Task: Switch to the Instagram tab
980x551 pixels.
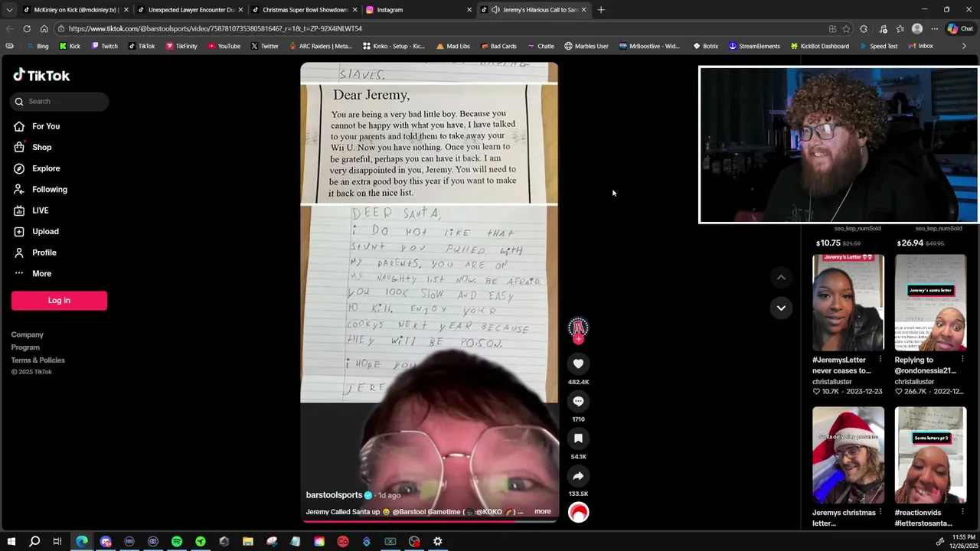Action: (419, 10)
